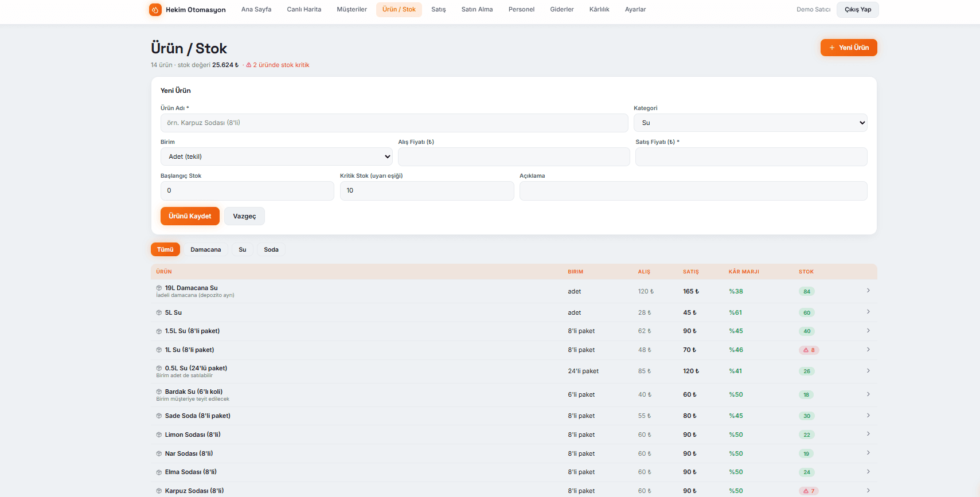The width and height of the screenshot is (980, 497).
Task: Click critical stock warning badge of Karpuz Sodası
Action: (x=809, y=491)
